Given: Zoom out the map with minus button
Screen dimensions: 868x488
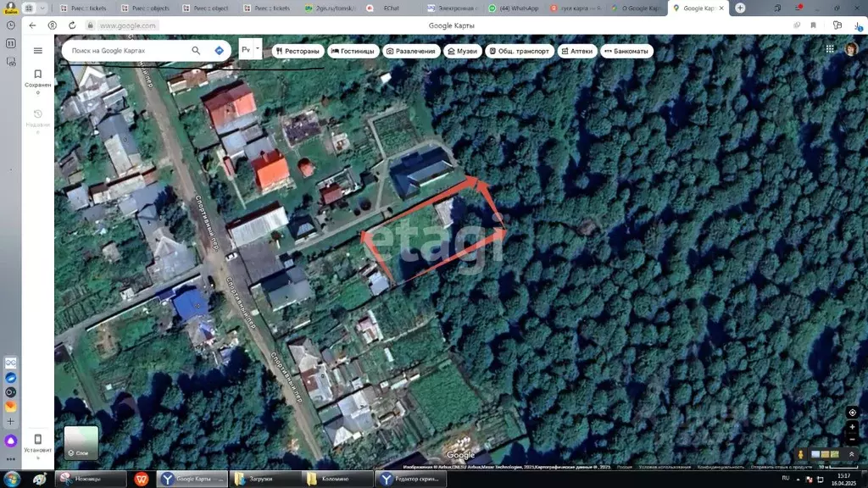Looking at the screenshot, I should 852,439.
